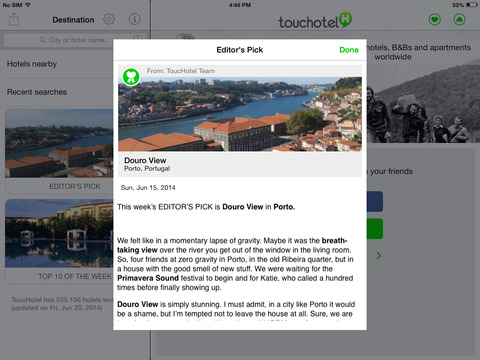
Task: Tap the date Sun, Jun 15, 2014
Action: [x=148, y=188]
